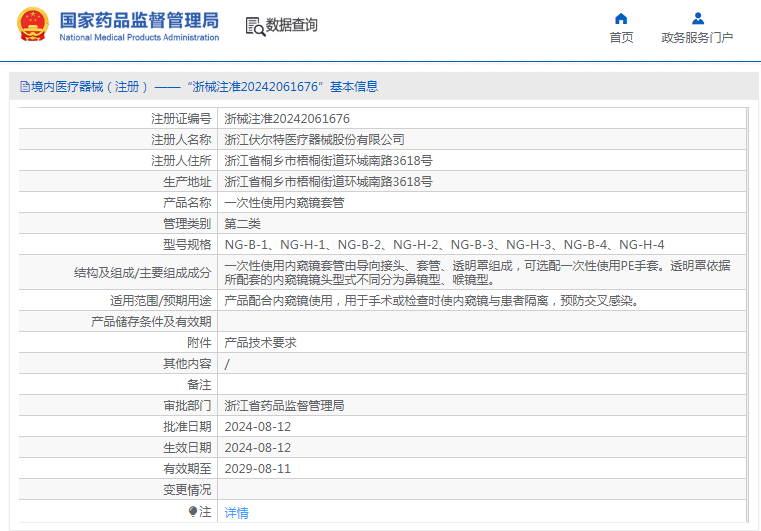Image resolution: width=761 pixels, height=531 pixels.
Task: Click 国家药品监督管理局 site title
Action: point(139,20)
